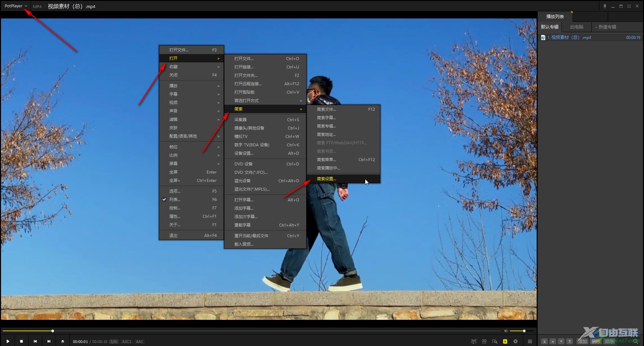Mute audio using the speaker icon
Image resolution: width=644 pixels, height=346 pixels.
pos(506,331)
